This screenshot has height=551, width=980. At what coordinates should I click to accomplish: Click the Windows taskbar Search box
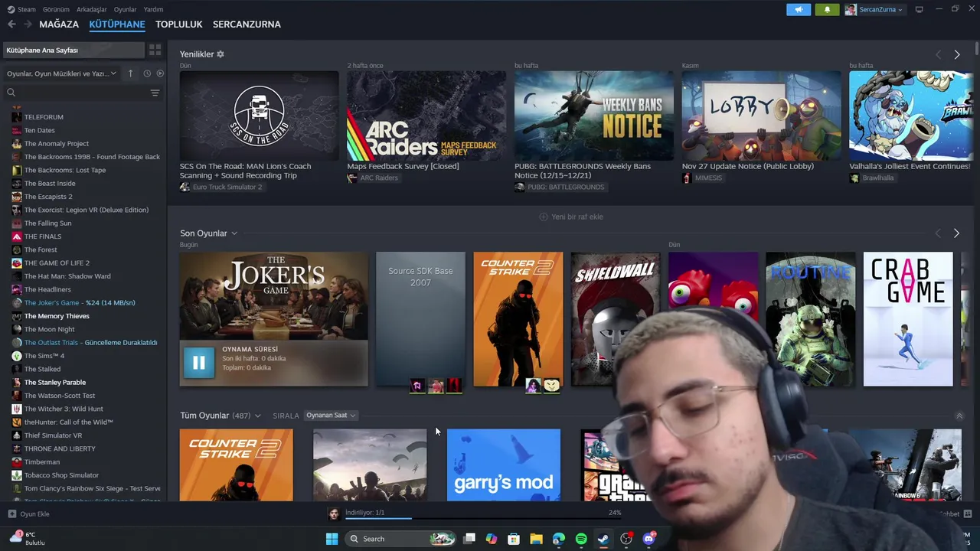pos(400,539)
